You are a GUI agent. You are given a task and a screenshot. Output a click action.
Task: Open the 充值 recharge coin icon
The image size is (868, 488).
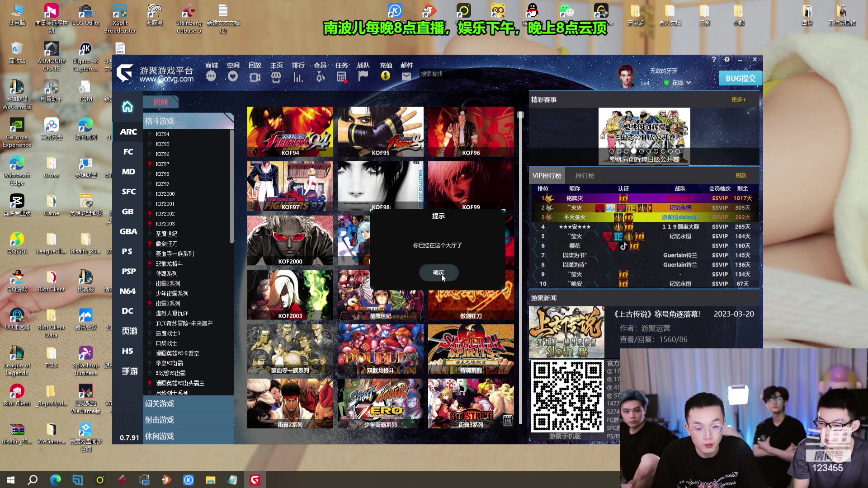[386, 76]
